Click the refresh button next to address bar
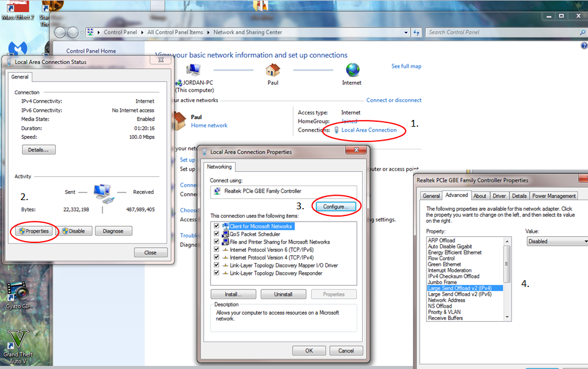 [x=416, y=32]
